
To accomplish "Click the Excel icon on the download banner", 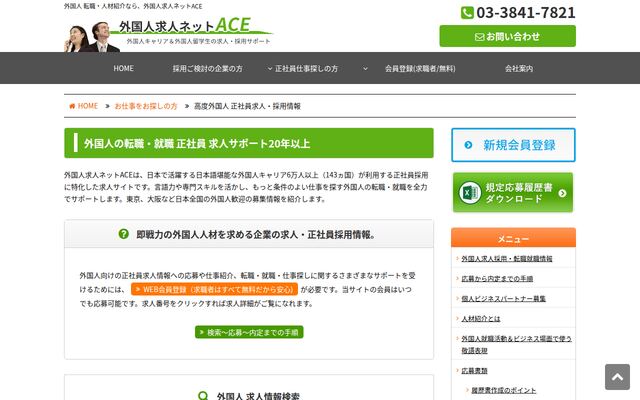I will click(x=470, y=193).
